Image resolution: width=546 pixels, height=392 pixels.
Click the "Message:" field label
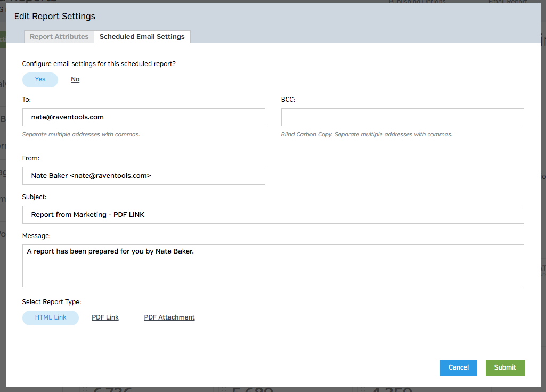(36, 236)
